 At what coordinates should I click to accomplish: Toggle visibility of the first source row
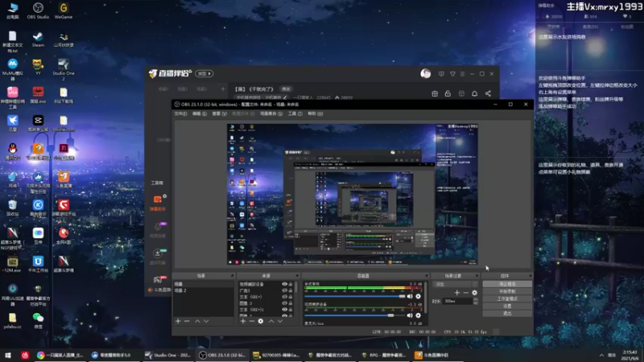(284, 284)
